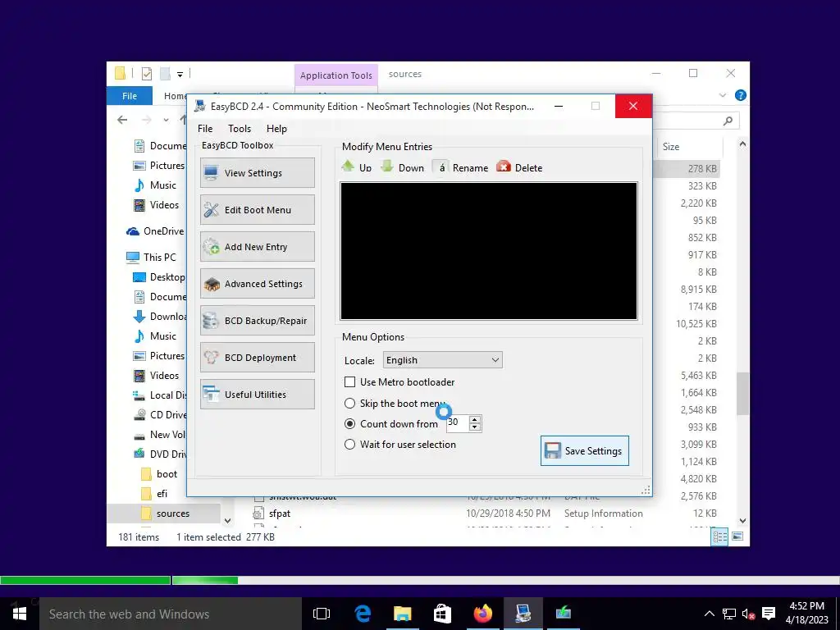
Task: Open the Action Center notifications icon
Action: [x=768, y=614]
